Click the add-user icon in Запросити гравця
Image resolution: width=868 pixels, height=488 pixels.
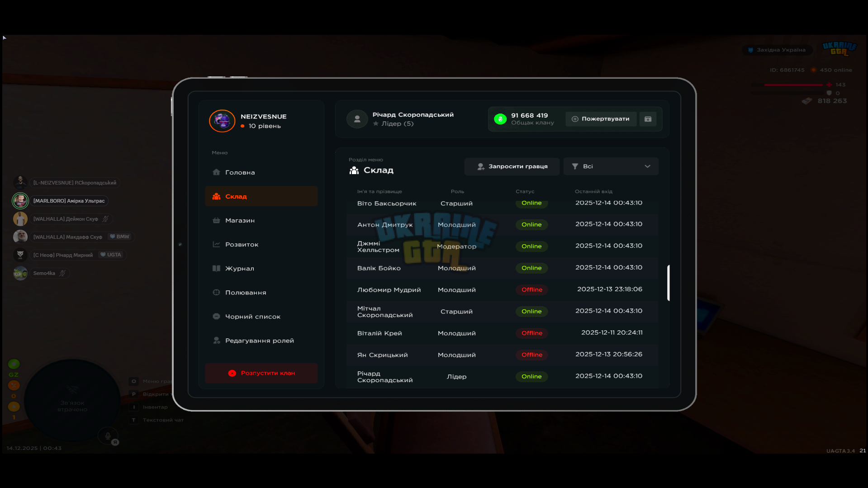click(481, 166)
